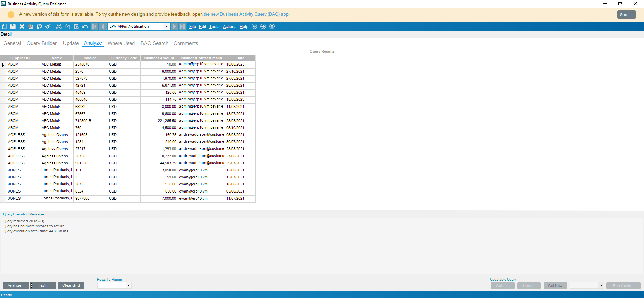Screen dimensions: 644x298
Task: Save the query with the floppy disk icon
Action: 13,26
